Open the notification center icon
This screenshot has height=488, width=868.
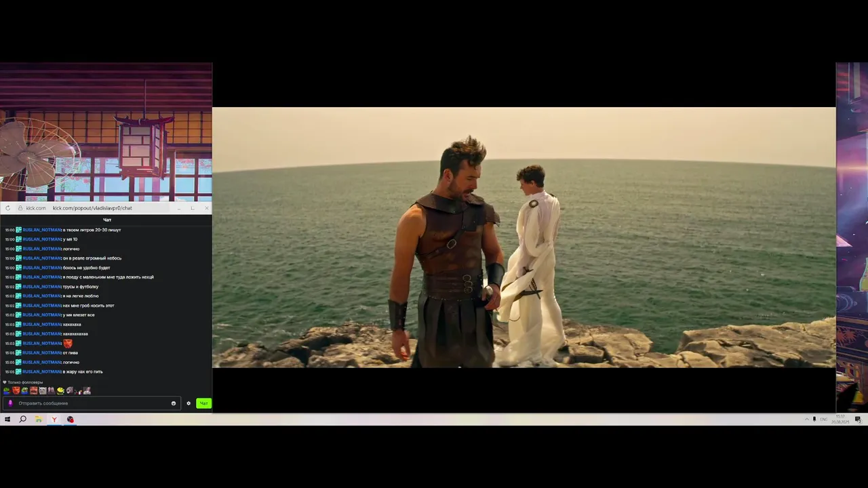click(x=858, y=420)
